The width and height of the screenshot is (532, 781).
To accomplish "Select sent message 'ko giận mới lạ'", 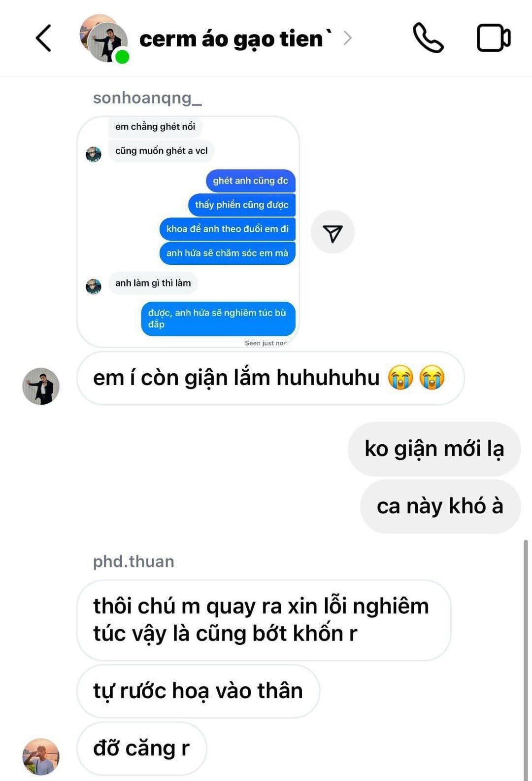I will tap(434, 449).
